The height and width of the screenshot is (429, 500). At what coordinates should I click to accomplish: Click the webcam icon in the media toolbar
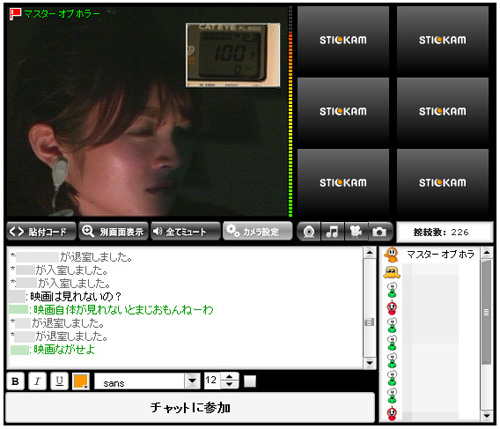pos(309,231)
